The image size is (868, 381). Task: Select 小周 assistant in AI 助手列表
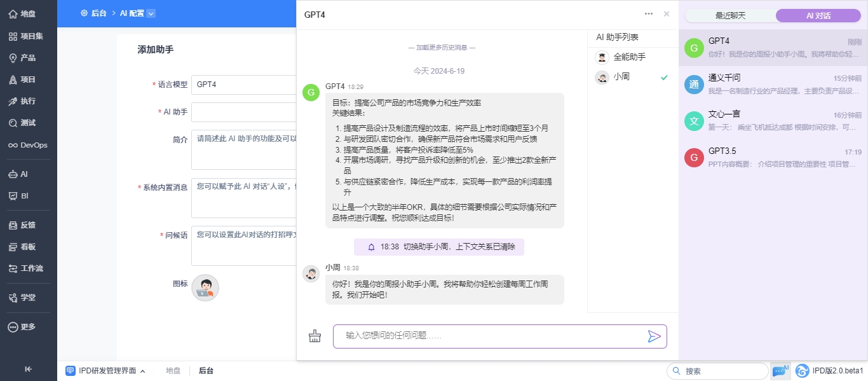pos(632,77)
